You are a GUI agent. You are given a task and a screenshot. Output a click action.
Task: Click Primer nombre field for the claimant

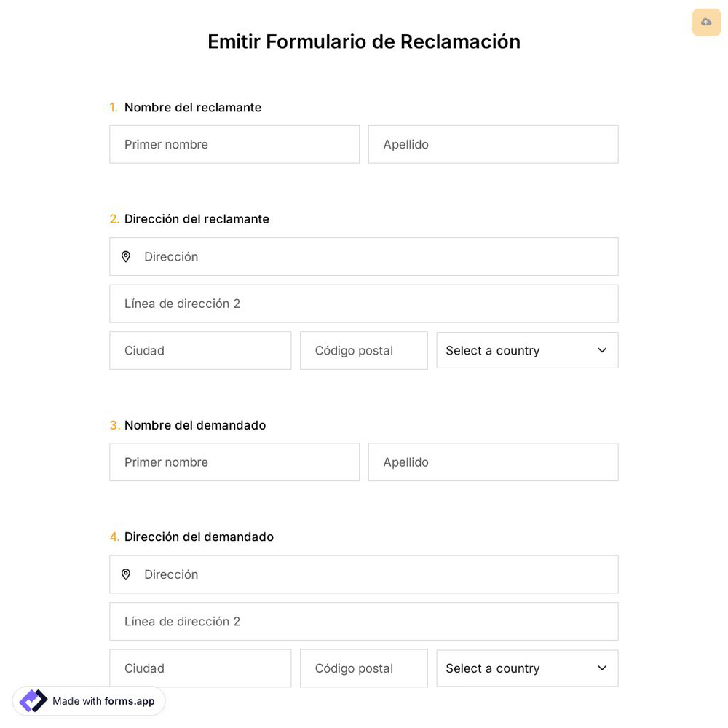pyautogui.click(x=234, y=144)
